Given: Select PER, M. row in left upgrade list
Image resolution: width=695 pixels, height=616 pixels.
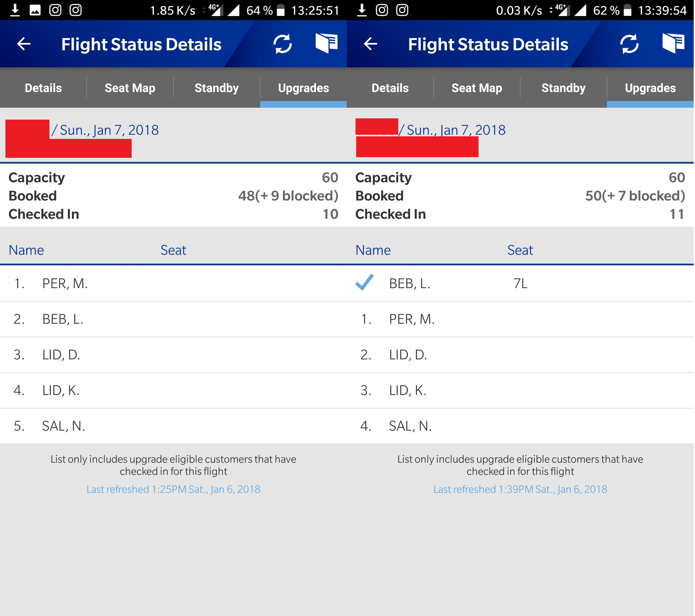Looking at the screenshot, I should tap(173, 283).
